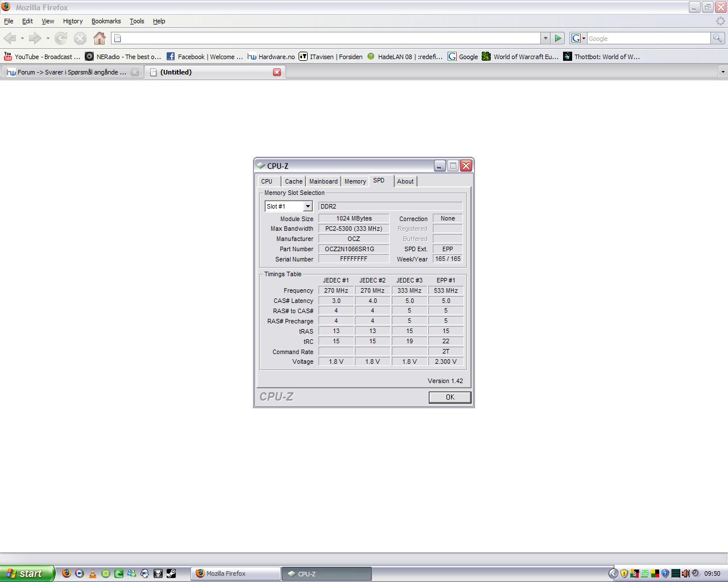Close the (Untitled) tab
Image resolution: width=728 pixels, height=582 pixels.
click(x=277, y=72)
